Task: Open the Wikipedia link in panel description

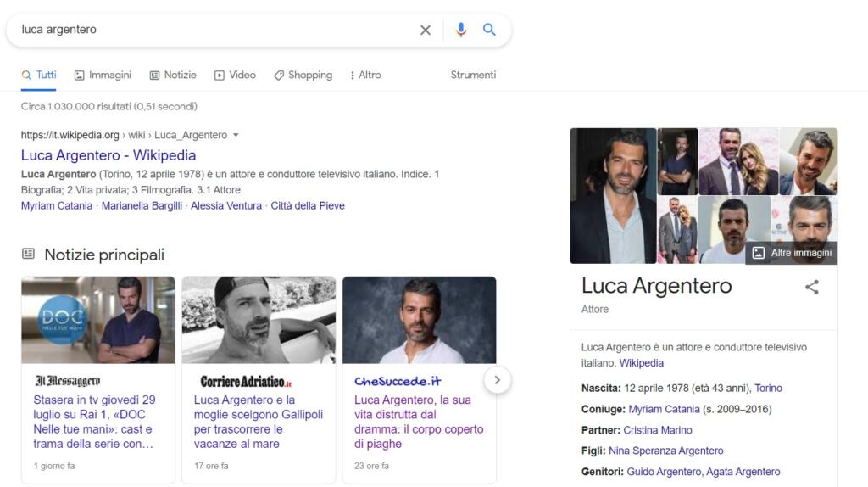Action: 641,363
